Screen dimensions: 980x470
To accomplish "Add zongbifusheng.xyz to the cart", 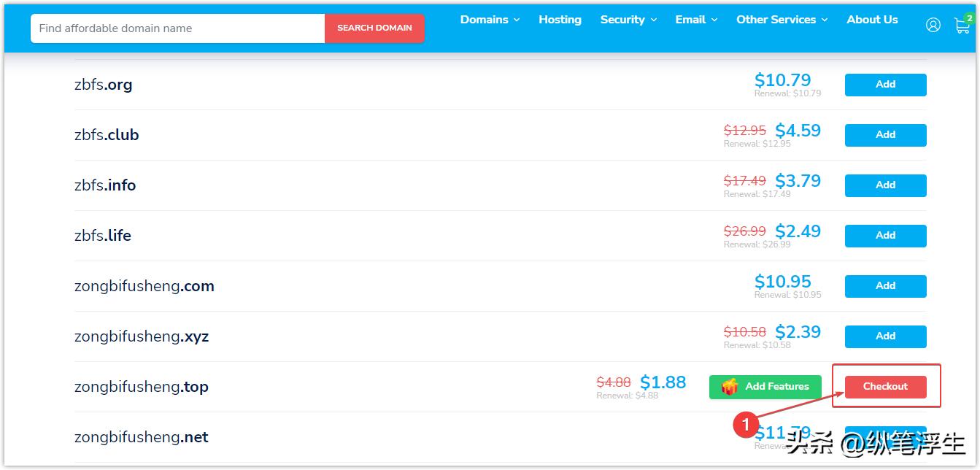I will pyautogui.click(x=885, y=336).
